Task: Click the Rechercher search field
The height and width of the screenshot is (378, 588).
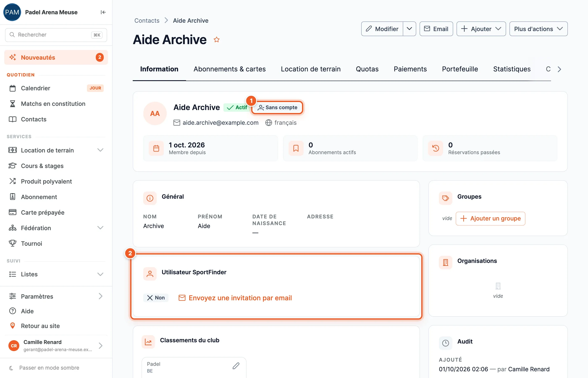Action: pyautogui.click(x=56, y=35)
